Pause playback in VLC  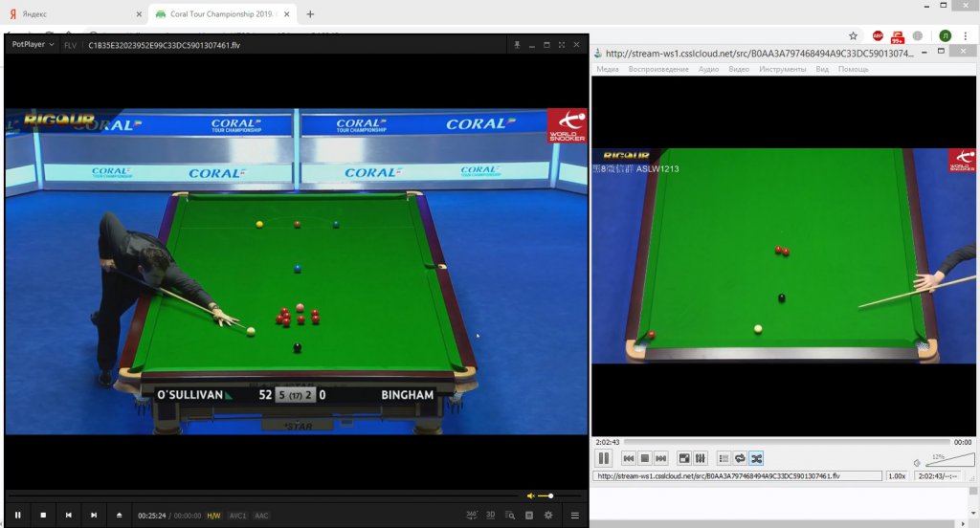604,458
